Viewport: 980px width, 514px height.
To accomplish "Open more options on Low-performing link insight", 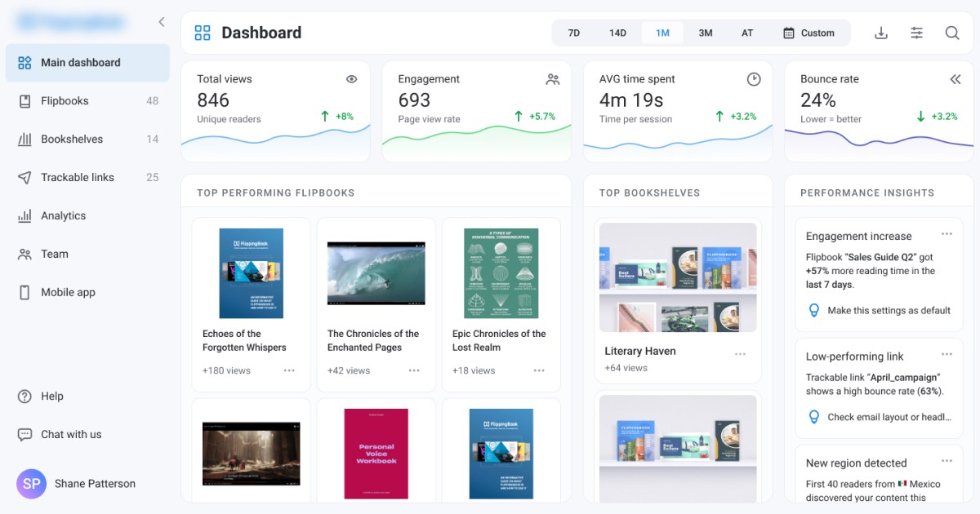I will (947, 354).
